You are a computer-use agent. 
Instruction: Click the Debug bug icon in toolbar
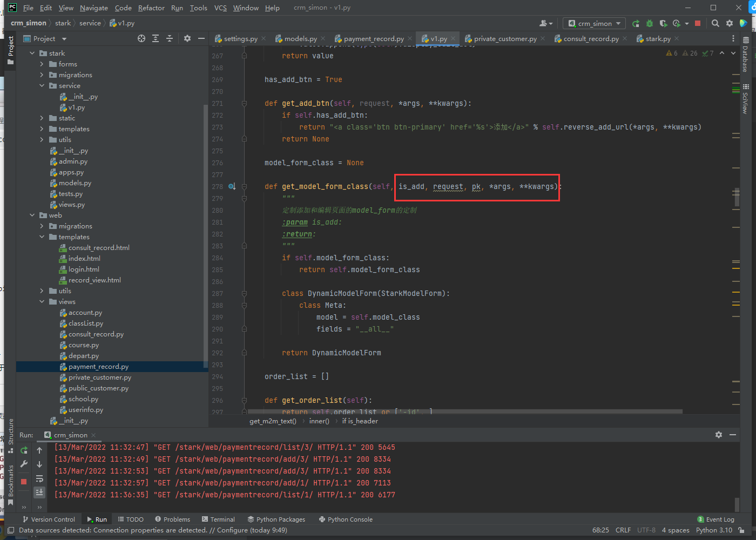tap(650, 23)
